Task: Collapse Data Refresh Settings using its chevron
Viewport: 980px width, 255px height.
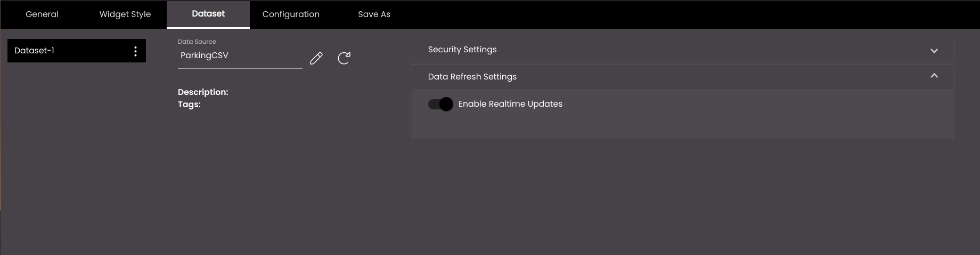Action: [934, 76]
